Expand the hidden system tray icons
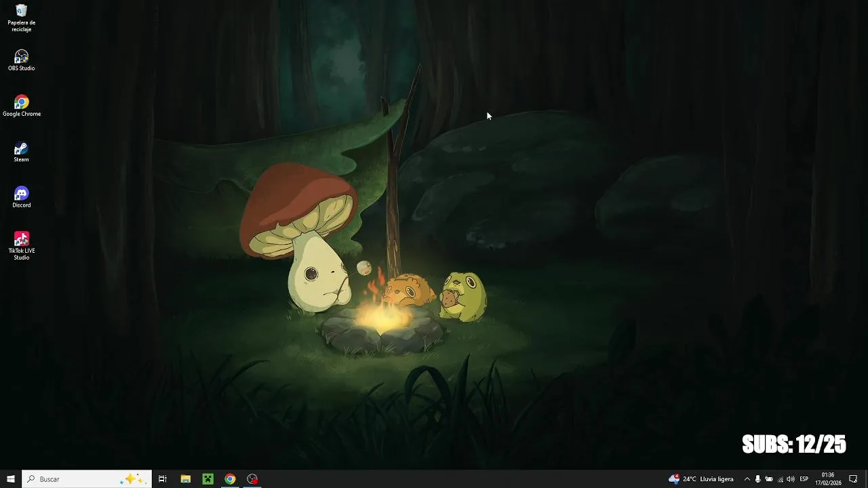 747,479
